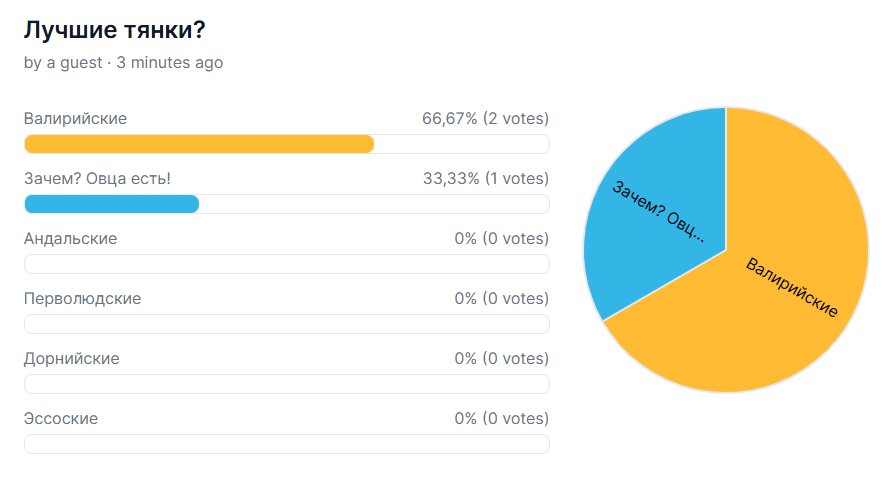Click the 66,67% (2 votes) result text
Screen dimensions: 882x479
pos(485,119)
